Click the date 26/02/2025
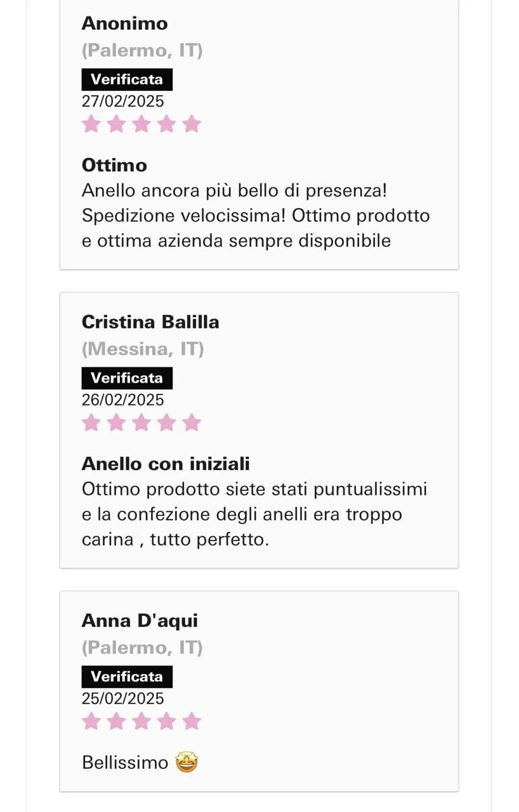The image size is (519, 812). [x=122, y=400]
